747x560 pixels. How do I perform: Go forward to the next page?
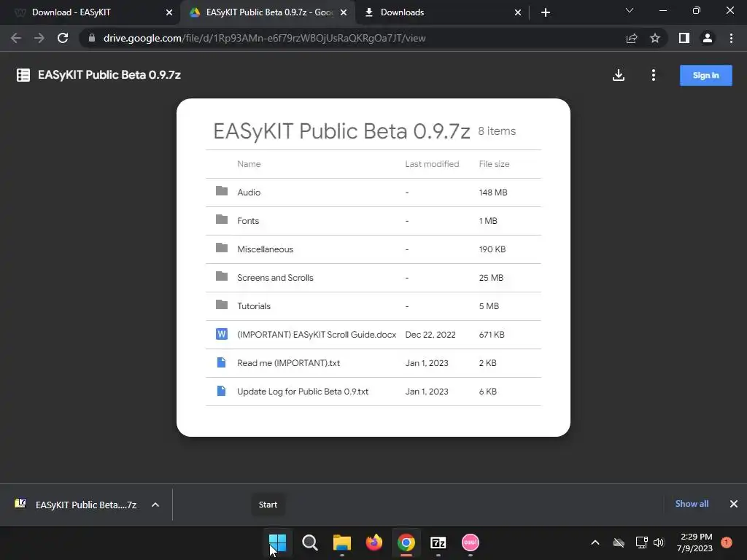pyautogui.click(x=39, y=38)
